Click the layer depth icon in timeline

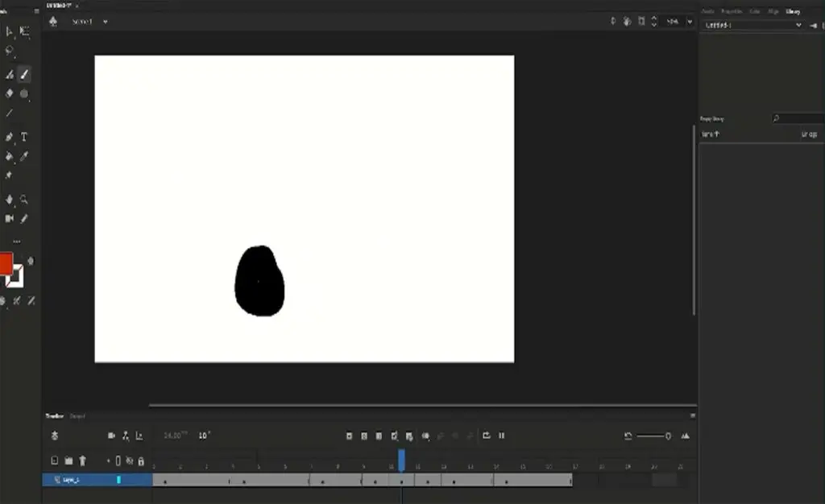point(54,435)
